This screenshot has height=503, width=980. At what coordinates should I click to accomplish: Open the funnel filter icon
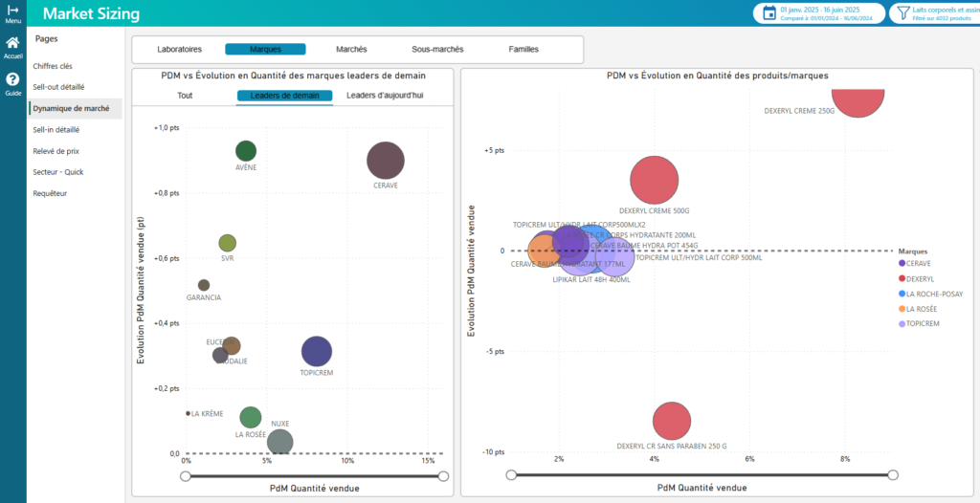click(x=903, y=13)
